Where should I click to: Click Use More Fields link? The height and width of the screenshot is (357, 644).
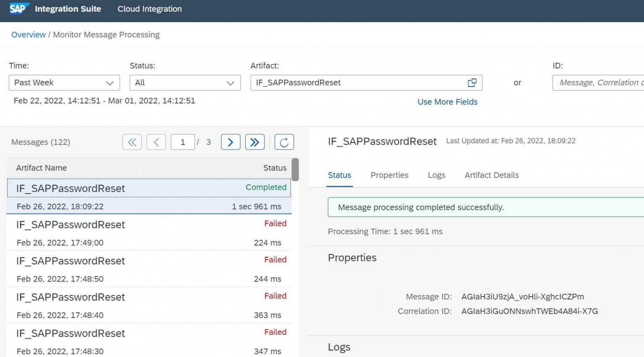click(447, 102)
